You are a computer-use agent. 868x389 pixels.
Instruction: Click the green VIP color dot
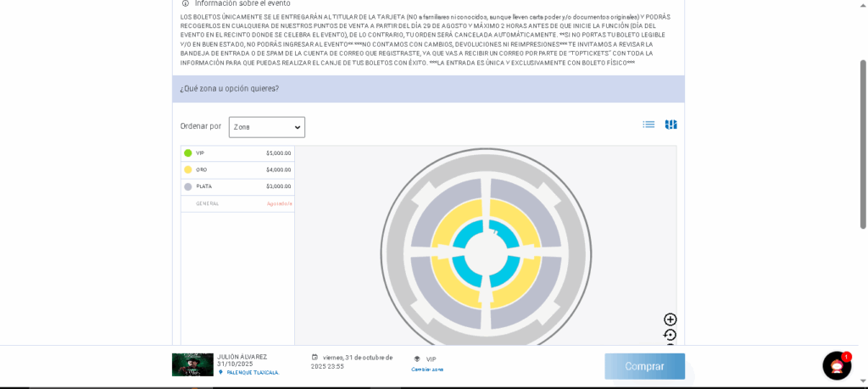[188, 153]
